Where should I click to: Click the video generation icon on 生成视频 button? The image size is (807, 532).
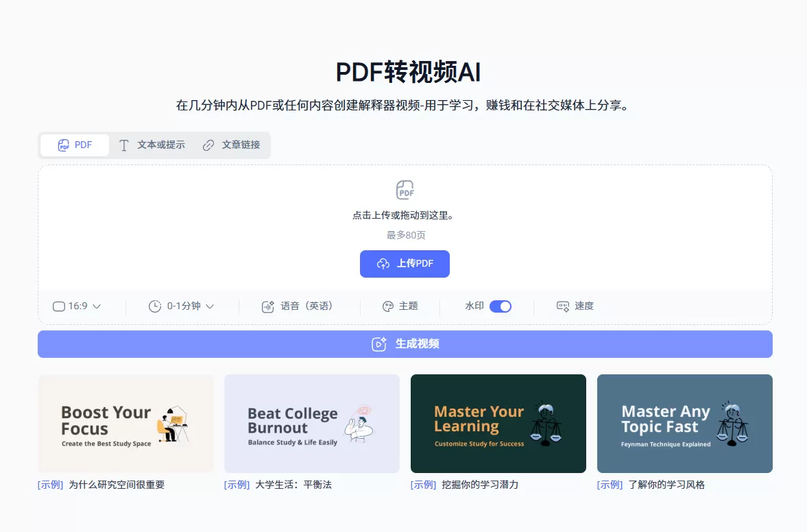(378, 344)
